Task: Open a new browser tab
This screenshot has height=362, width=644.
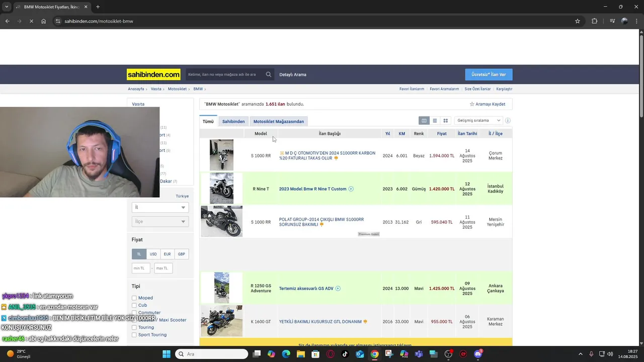Action: point(98,7)
